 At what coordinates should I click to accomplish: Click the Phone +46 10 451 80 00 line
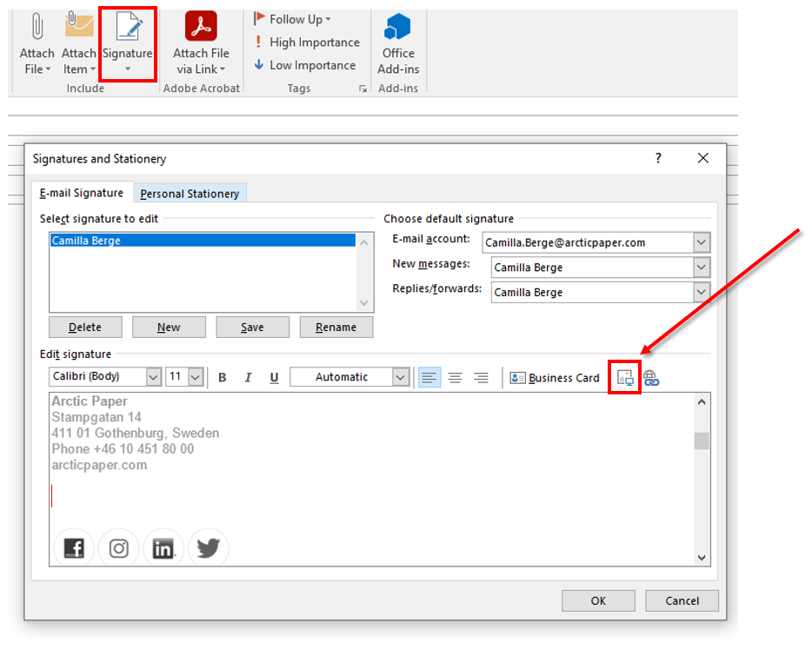coord(123,448)
